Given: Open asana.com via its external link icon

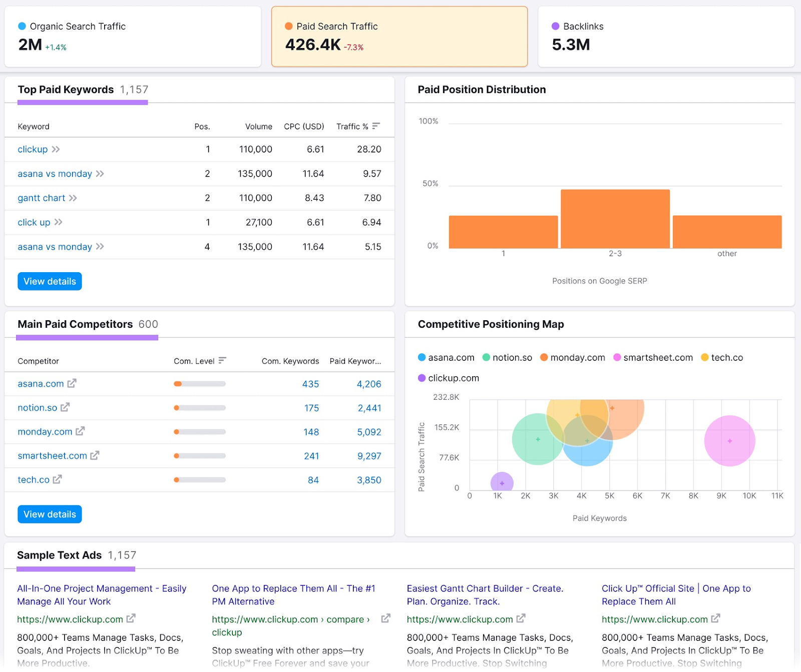Looking at the screenshot, I should 73,383.
